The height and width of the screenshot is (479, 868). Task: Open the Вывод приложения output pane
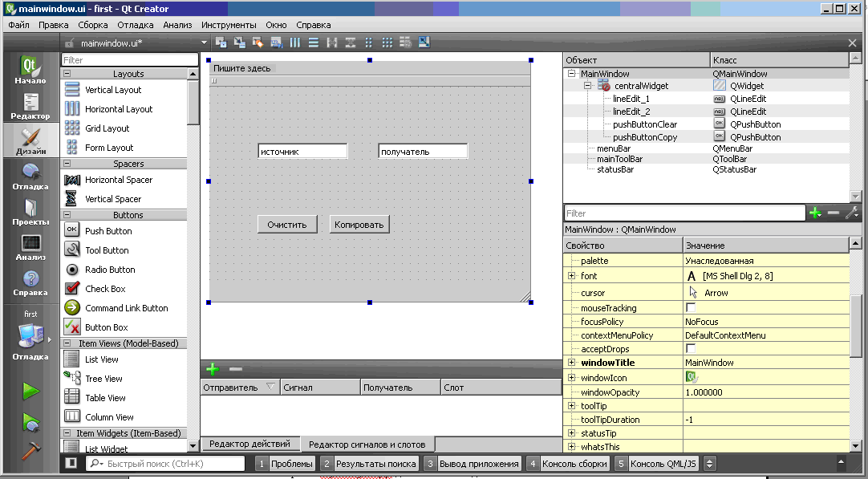[473, 464]
